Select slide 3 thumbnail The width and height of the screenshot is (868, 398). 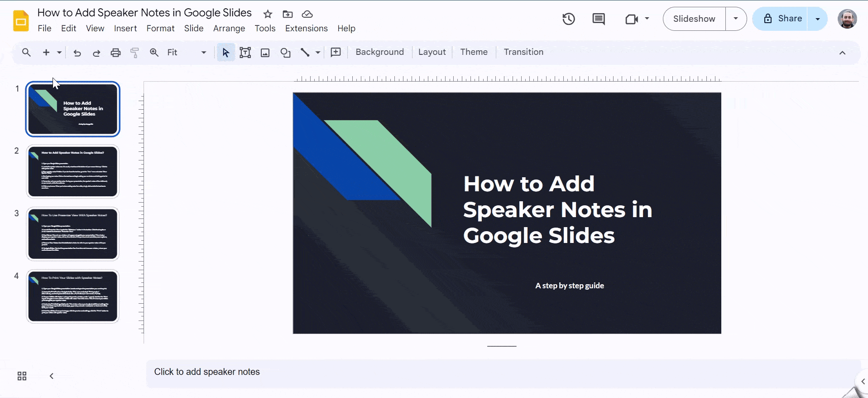pos(72,234)
